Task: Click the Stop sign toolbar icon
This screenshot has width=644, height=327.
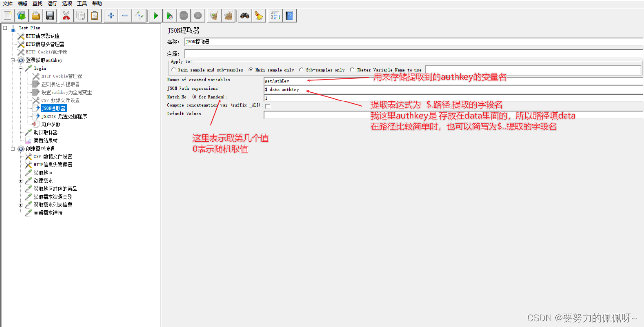Action: click(183, 16)
